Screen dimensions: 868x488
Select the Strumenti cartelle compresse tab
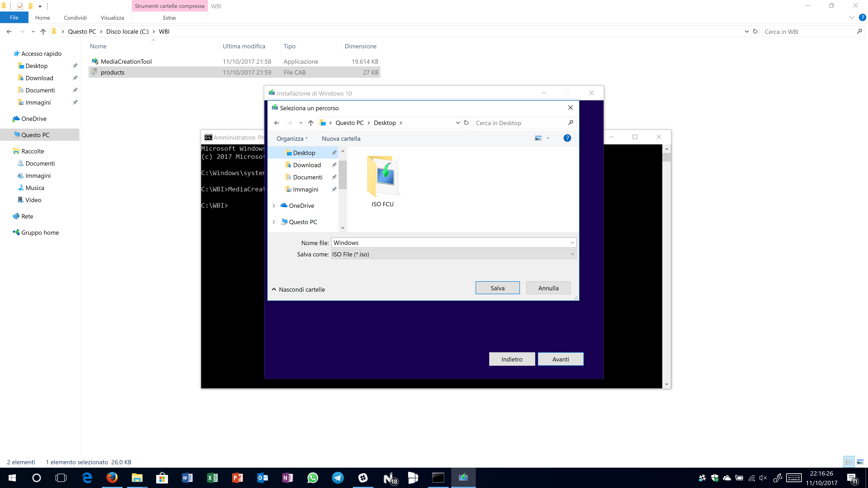point(170,6)
